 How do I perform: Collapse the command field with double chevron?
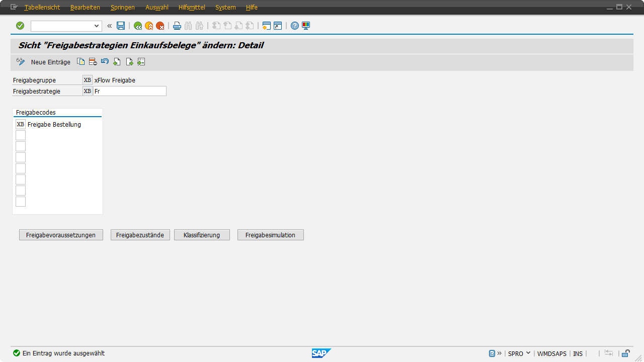[x=109, y=26]
